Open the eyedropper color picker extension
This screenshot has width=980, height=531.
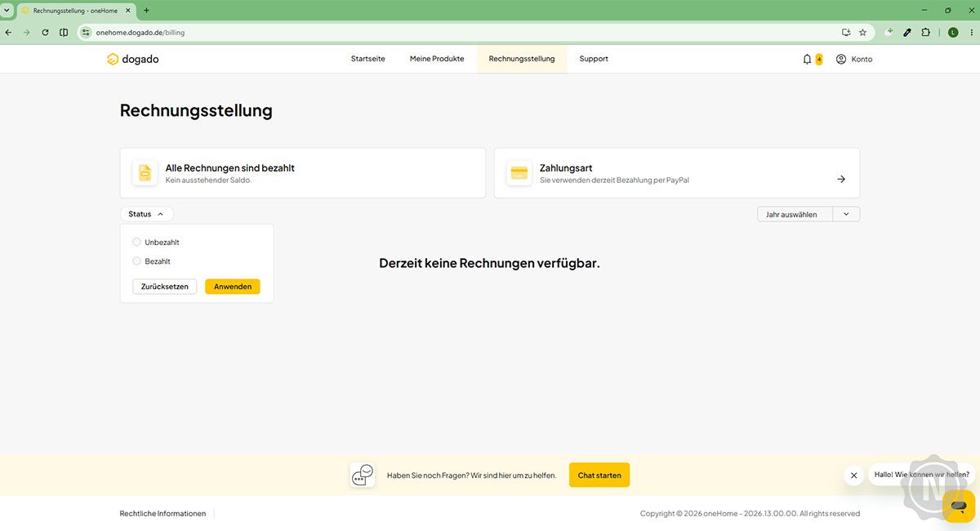(x=907, y=33)
